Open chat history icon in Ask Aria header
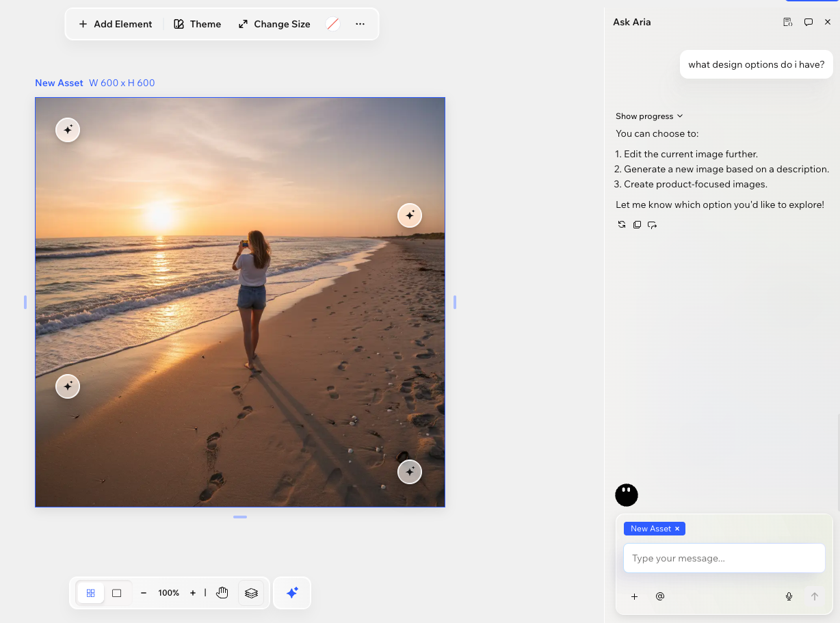Screen dimensions: 840x623 point(787,22)
